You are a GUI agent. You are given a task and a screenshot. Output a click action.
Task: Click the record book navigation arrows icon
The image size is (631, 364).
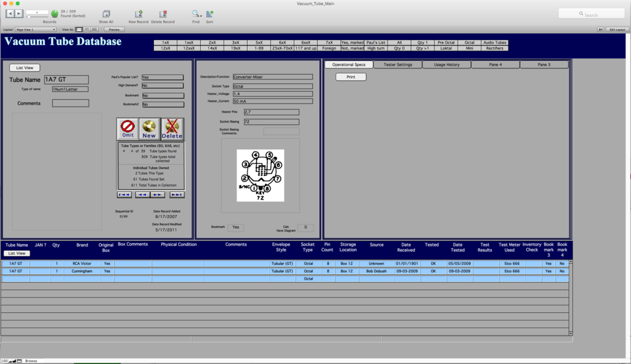point(14,14)
